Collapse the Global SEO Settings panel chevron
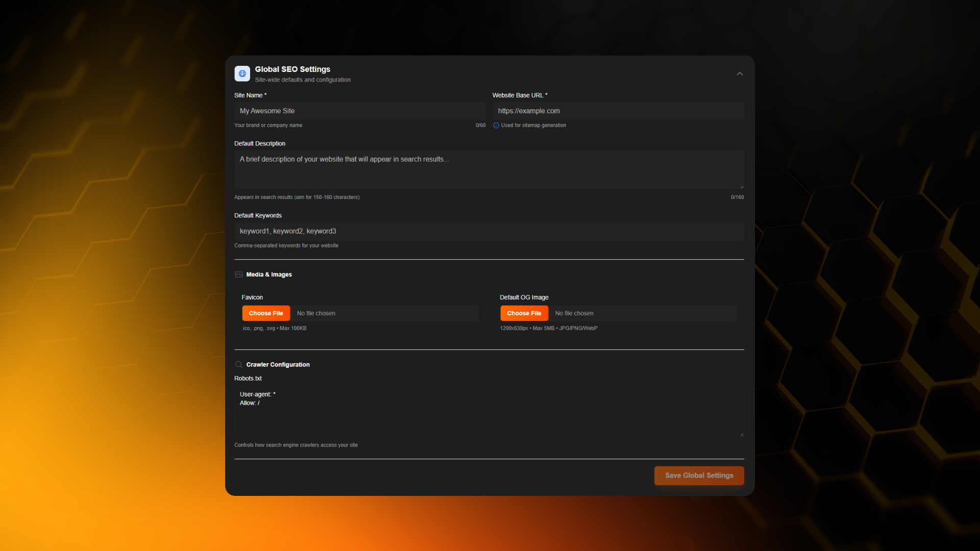980x551 pixels. click(x=739, y=74)
